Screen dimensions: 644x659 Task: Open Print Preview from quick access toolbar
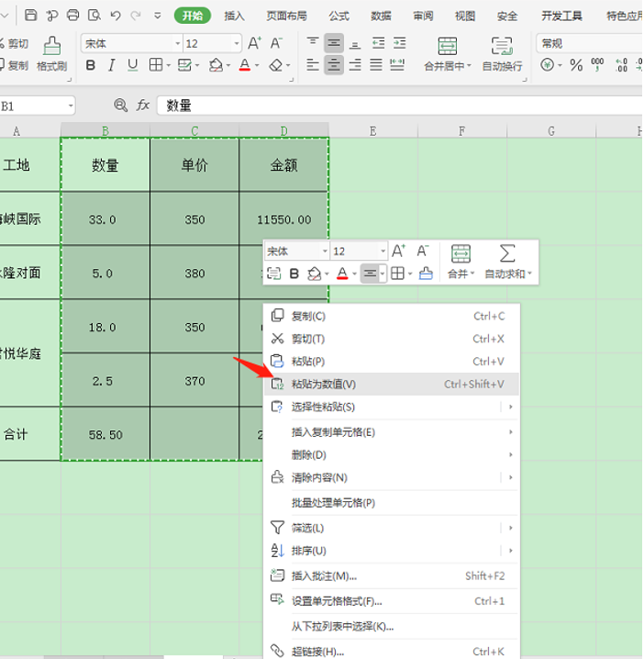(94, 16)
